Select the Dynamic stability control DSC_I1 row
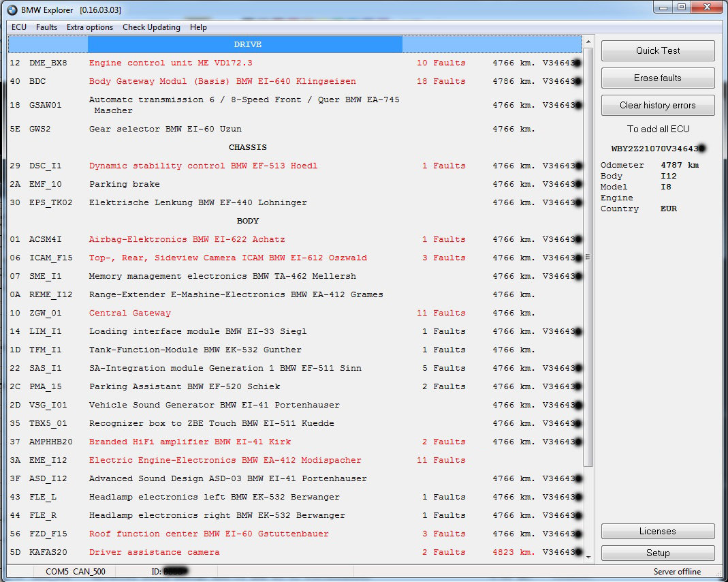The width and height of the screenshot is (728, 582). click(203, 166)
